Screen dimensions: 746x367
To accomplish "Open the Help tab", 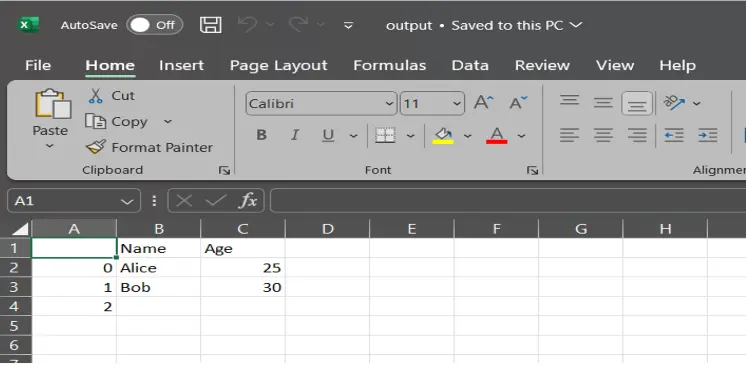I will 677,65.
